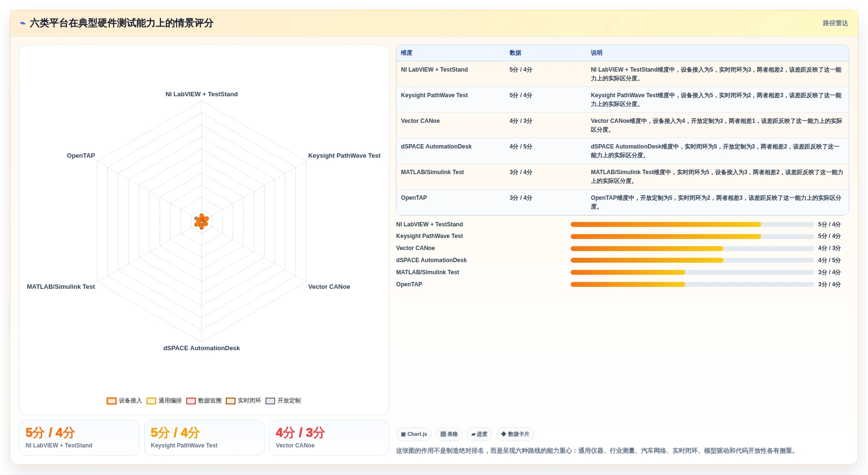Select the dSPACE AutomationDesk table row name
This screenshot has height=475, width=868.
coord(436,147)
